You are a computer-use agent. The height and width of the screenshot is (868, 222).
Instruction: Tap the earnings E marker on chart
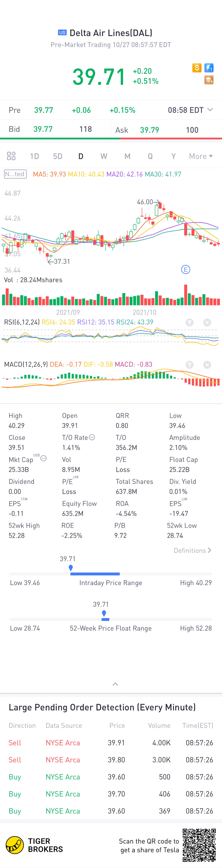(185, 270)
